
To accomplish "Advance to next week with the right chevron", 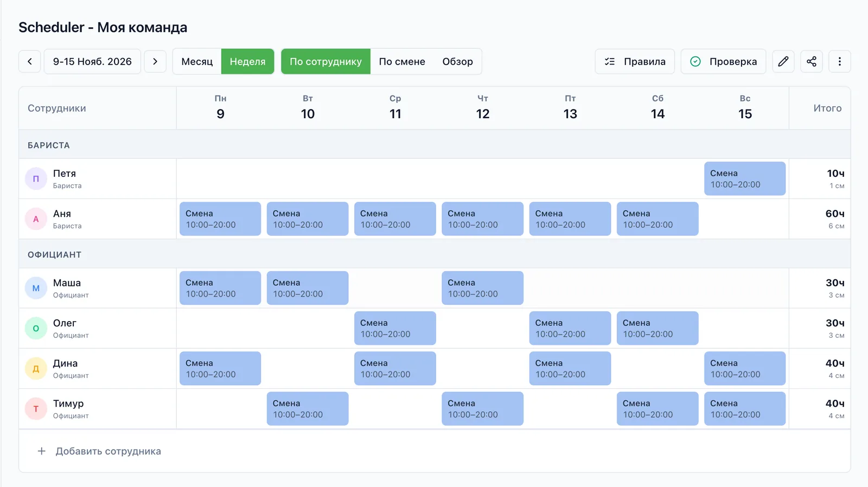I will point(155,61).
